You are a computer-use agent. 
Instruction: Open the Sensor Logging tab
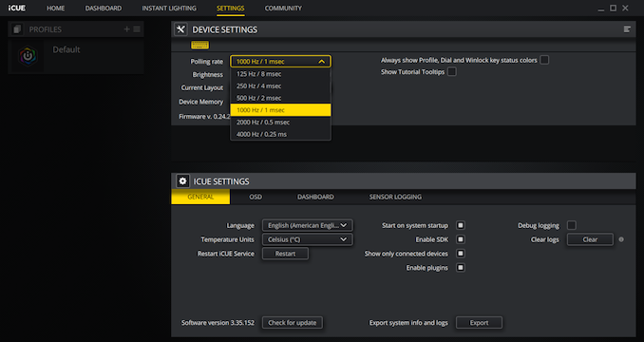pos(395,197)
